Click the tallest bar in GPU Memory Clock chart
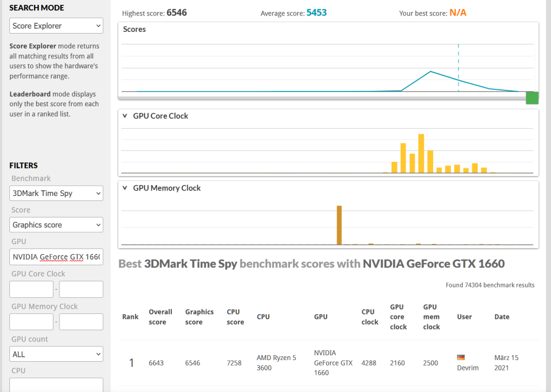The image size is (551, 392). [x=339, y=225]
